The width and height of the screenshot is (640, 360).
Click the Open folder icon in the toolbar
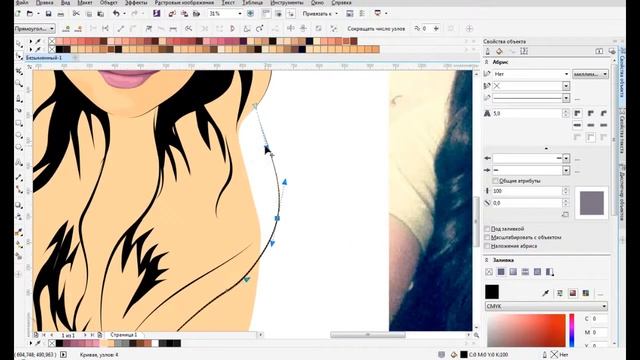29,13
